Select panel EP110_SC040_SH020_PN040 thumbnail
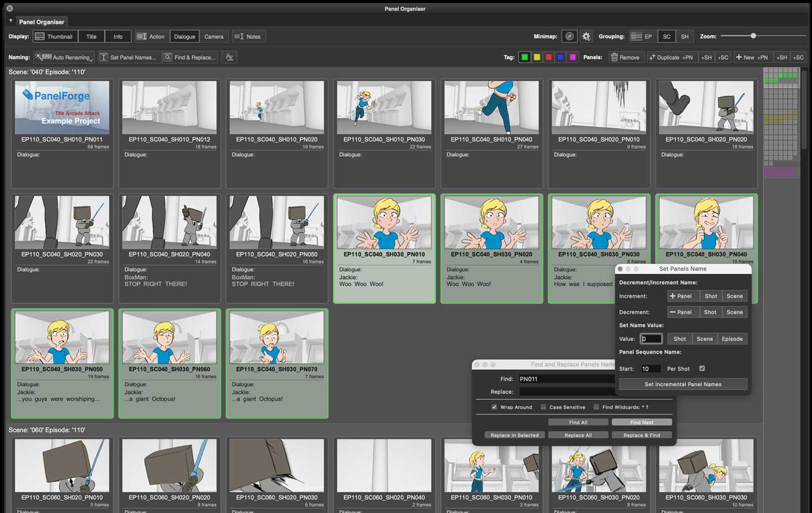Screen dimensions: 812x513 (x=170, y=223)
